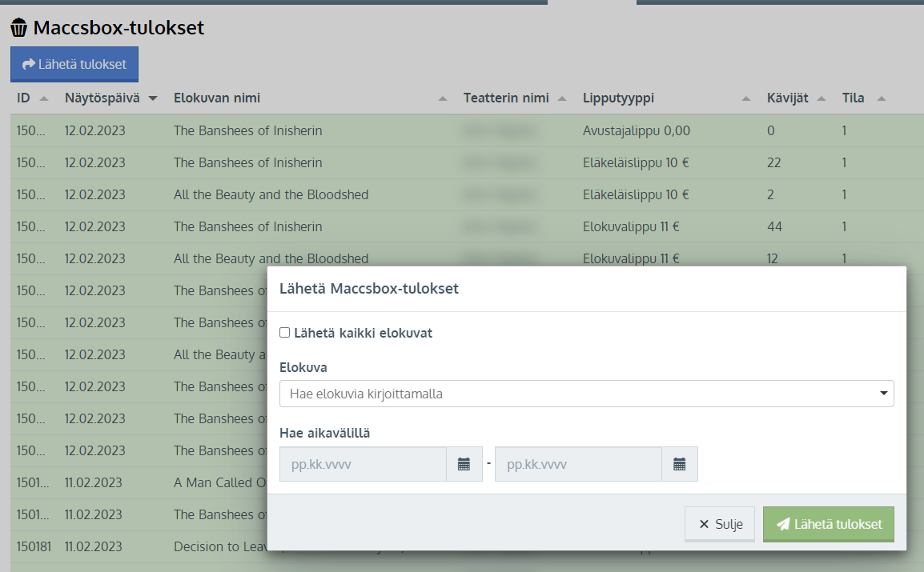Image resolution: width=924 pixels, height=572 pixels.
Task: Click the end date pp.kk.vvvv field
Action: [x=578, y=464]
